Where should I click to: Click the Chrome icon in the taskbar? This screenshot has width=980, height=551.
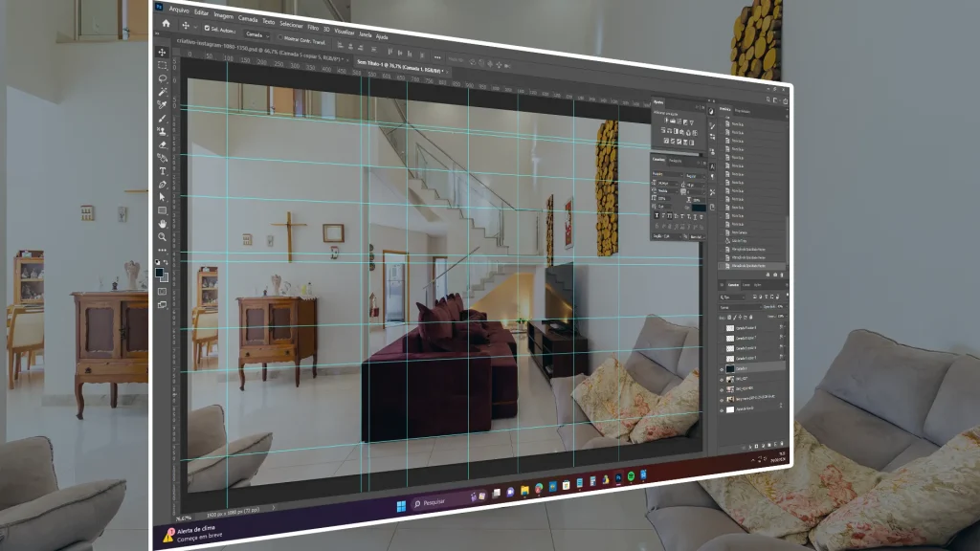pyautogui.click(x=538, y=488)
